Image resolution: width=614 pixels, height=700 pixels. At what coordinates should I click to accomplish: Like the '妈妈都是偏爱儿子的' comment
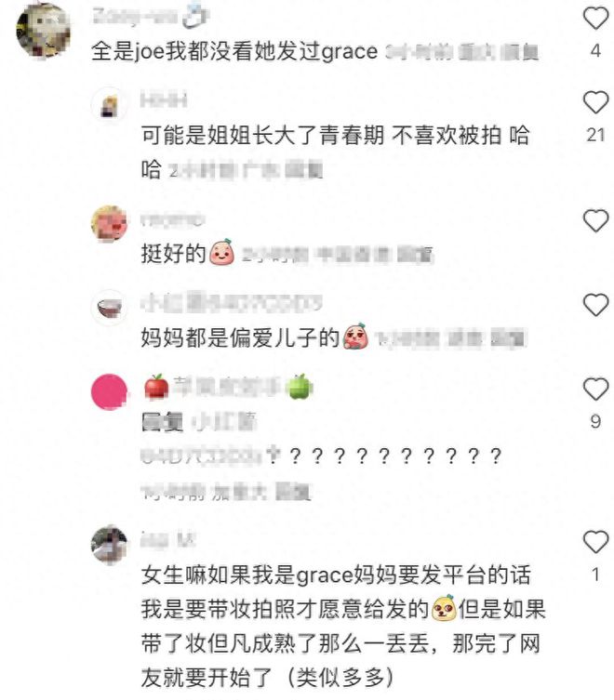click(x=595, y=305)
